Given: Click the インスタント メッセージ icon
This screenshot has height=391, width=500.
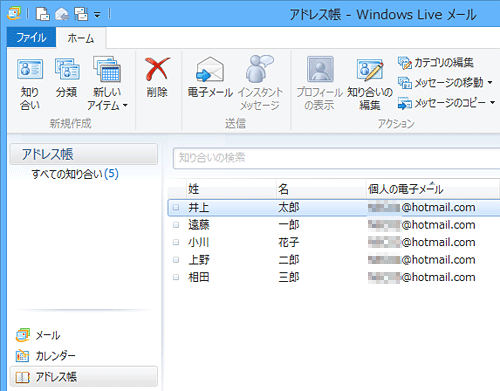Looking at the screenshot, I should click(x=260, y=83).
